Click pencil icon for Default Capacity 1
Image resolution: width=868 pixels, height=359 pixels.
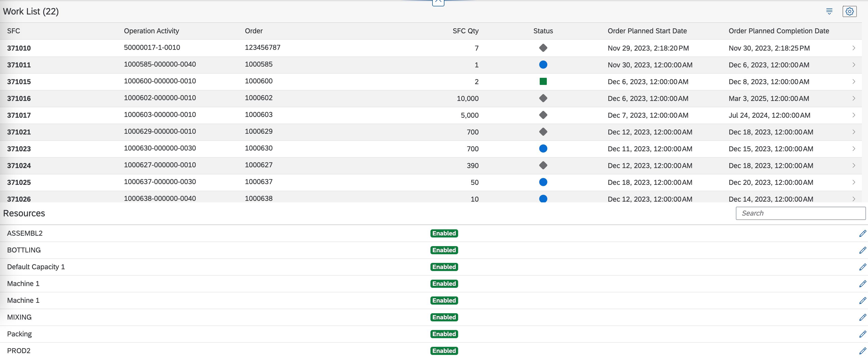862,267
